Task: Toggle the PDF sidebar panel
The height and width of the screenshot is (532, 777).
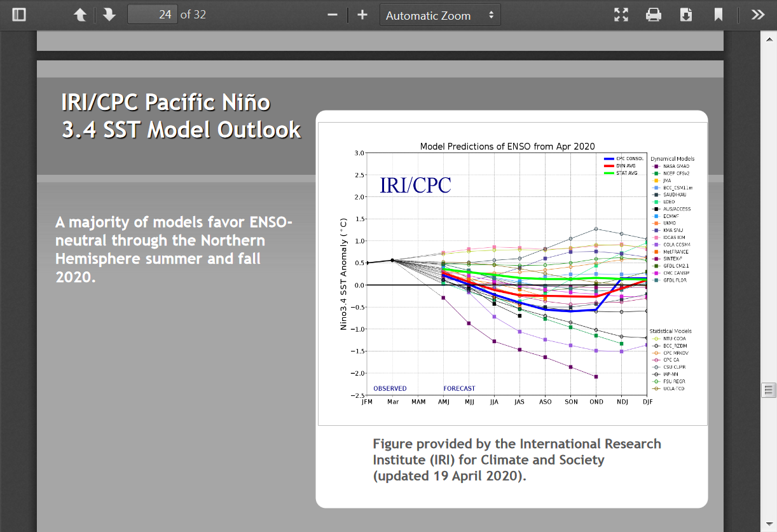Action: 19,15
